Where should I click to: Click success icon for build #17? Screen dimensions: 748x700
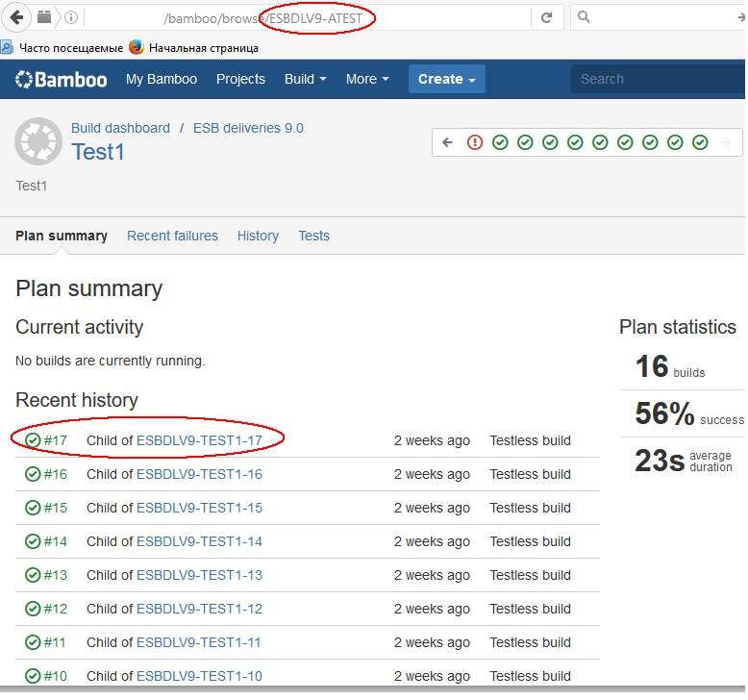[33, 440]
